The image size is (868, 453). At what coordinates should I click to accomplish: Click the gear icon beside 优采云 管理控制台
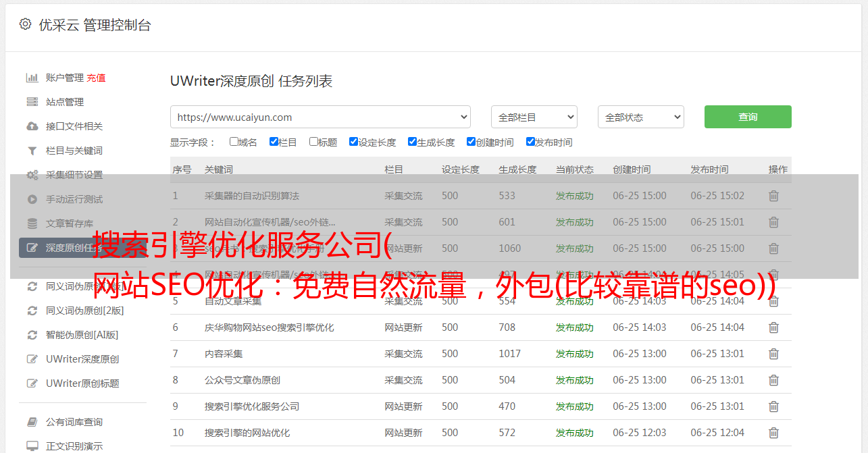tap(25, 24)
